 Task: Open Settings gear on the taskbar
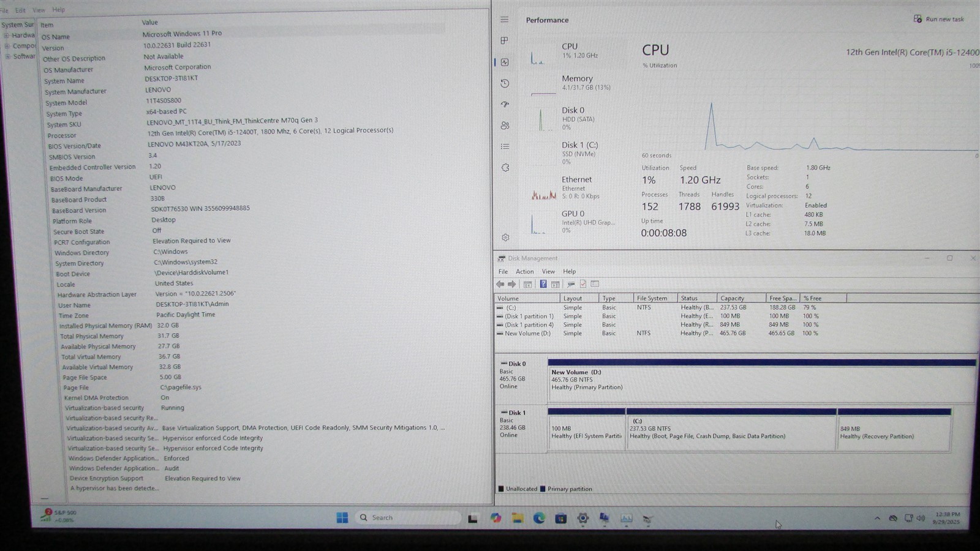point(582,519)
